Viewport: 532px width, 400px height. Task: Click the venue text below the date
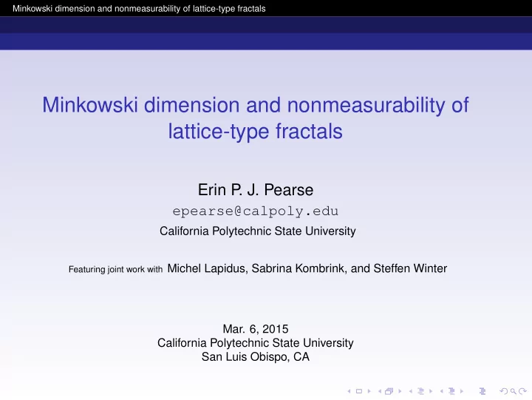coord(256,343)
